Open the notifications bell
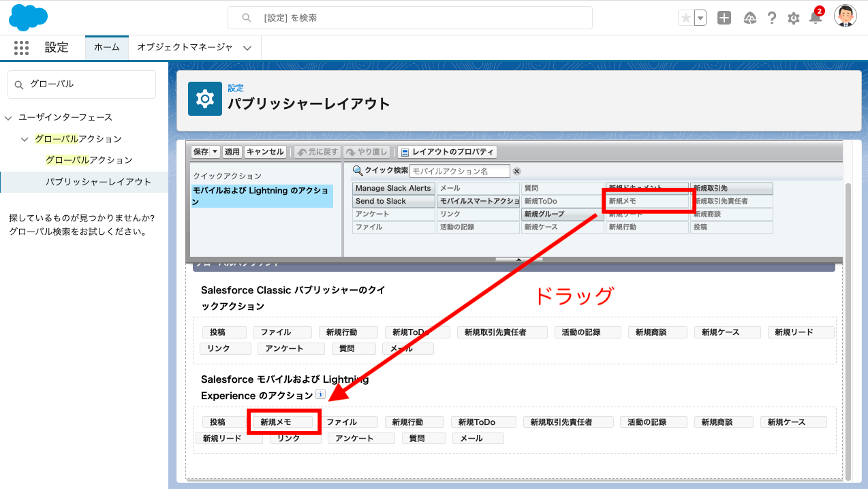This screenshot has height=489, width=868. point(815,18)
